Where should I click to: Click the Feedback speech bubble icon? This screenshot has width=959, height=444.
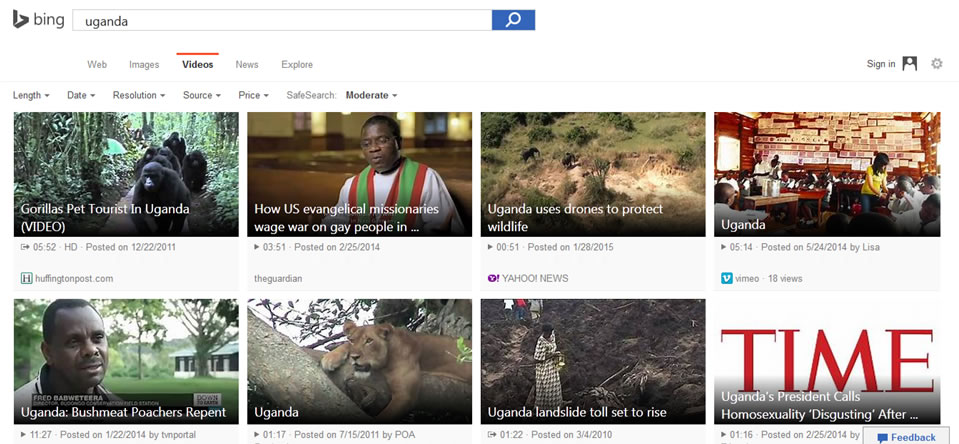[x=882, y=438]
